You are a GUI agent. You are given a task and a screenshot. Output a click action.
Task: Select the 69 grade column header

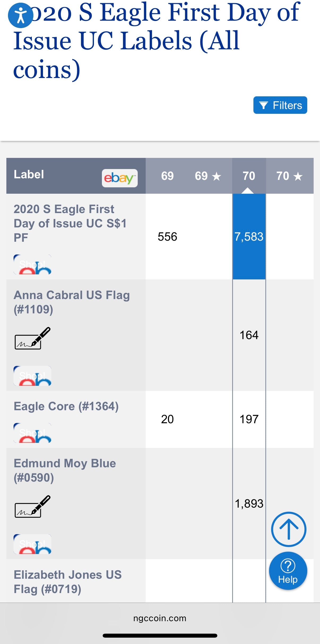(x=167, y=176)
